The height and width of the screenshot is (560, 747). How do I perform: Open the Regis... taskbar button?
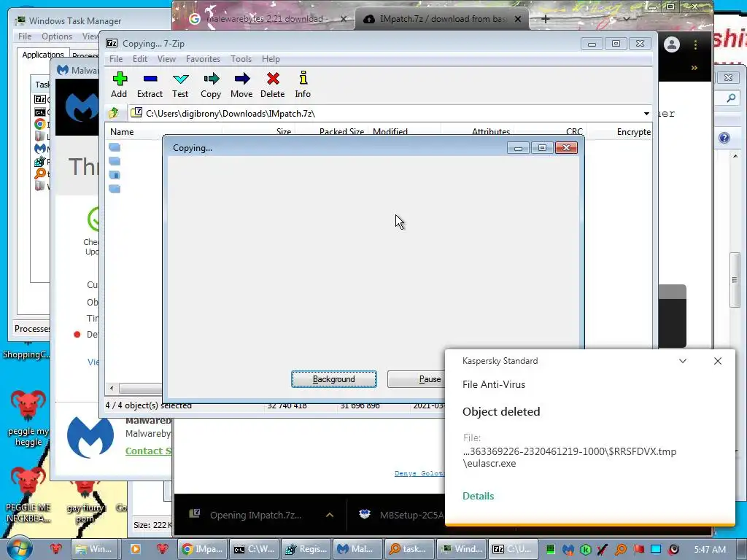[305, 548]
